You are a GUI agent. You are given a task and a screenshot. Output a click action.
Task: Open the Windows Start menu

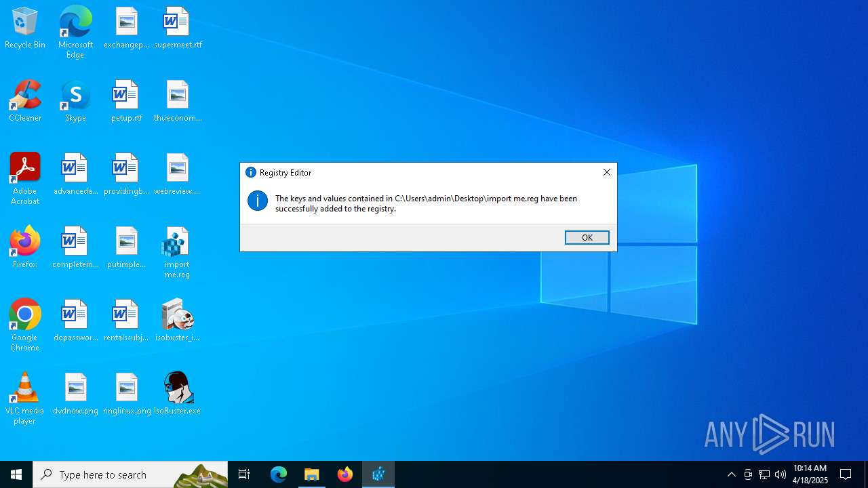(16, 474)
